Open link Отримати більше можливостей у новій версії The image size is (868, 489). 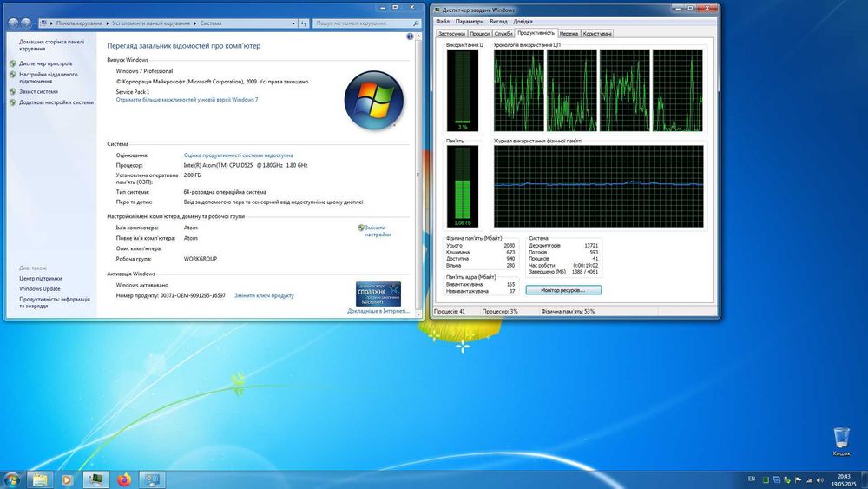pyautogui.click(x=187, y=100)
